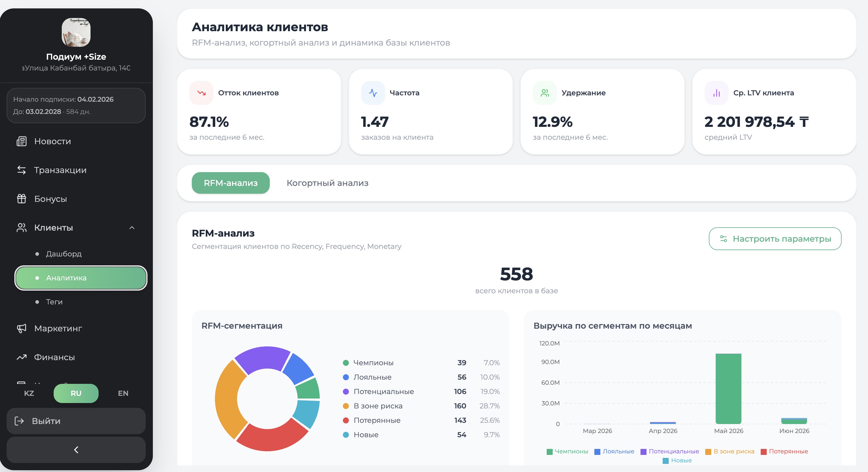Click the orange donut chart segment

[x=226, y=399]
